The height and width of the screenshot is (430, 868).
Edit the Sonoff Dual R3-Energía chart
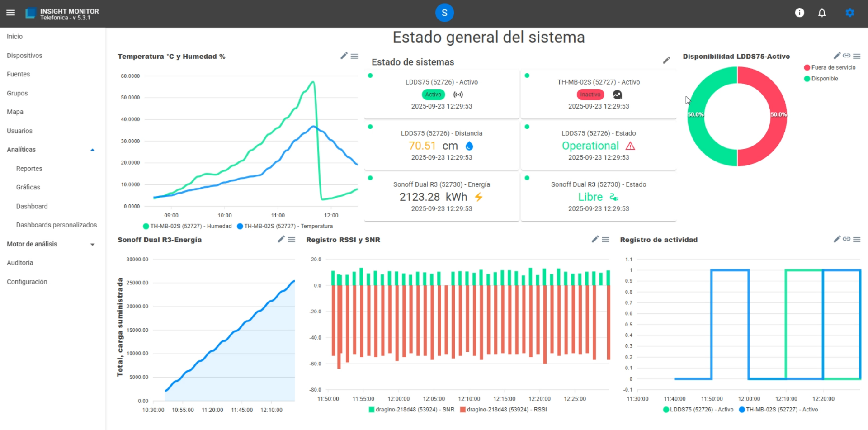coord(281,239)
